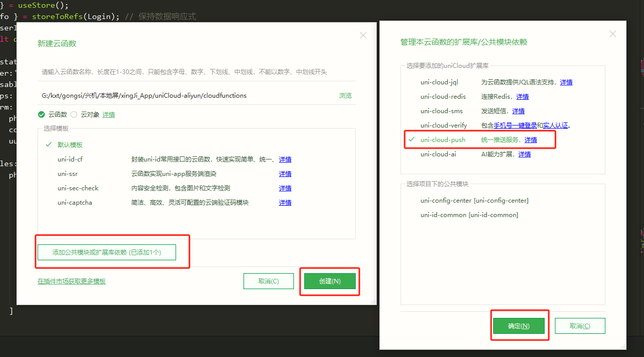The image size is (644, 357).
Task: Click the 确定(N) button
Action: tap(518, 326)
